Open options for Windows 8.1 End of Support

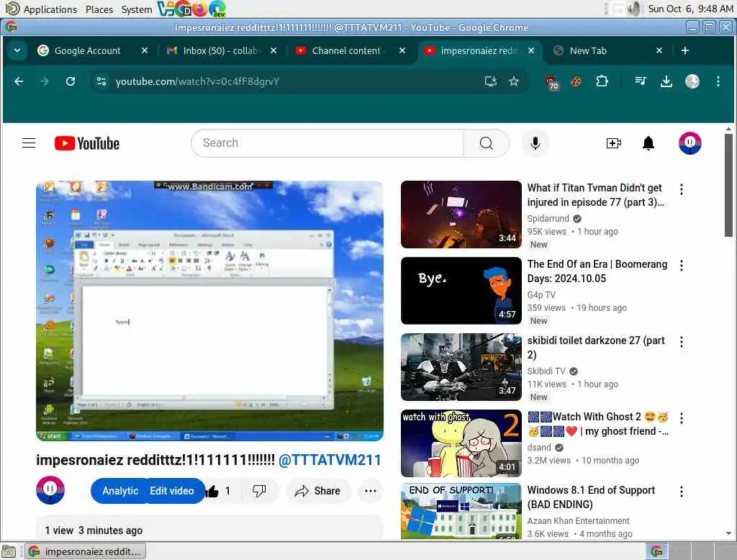pos(681,492)
